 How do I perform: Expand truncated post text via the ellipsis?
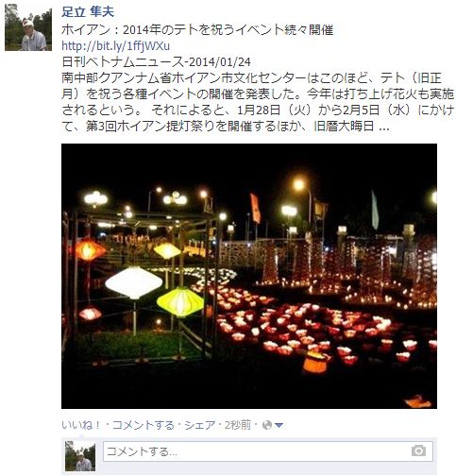[384, 127]
